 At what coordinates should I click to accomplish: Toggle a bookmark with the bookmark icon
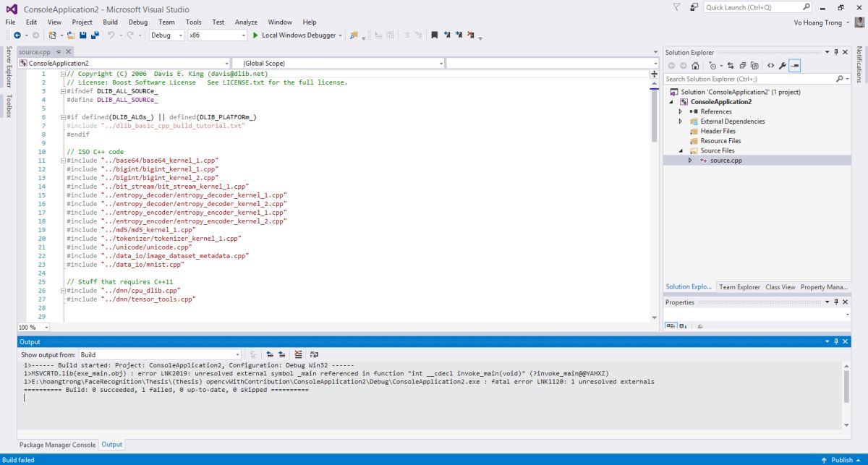(434, 35)
